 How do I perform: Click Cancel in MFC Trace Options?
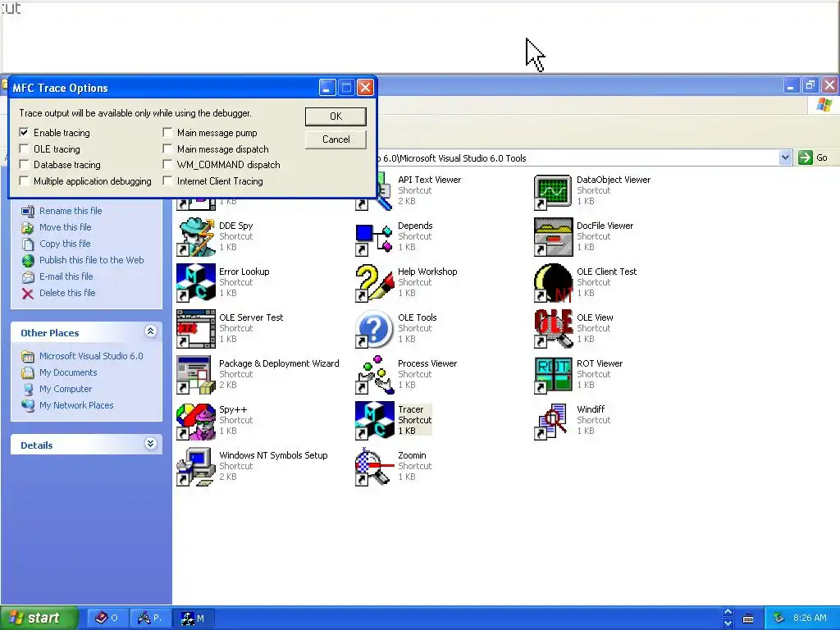coord(336,139)
